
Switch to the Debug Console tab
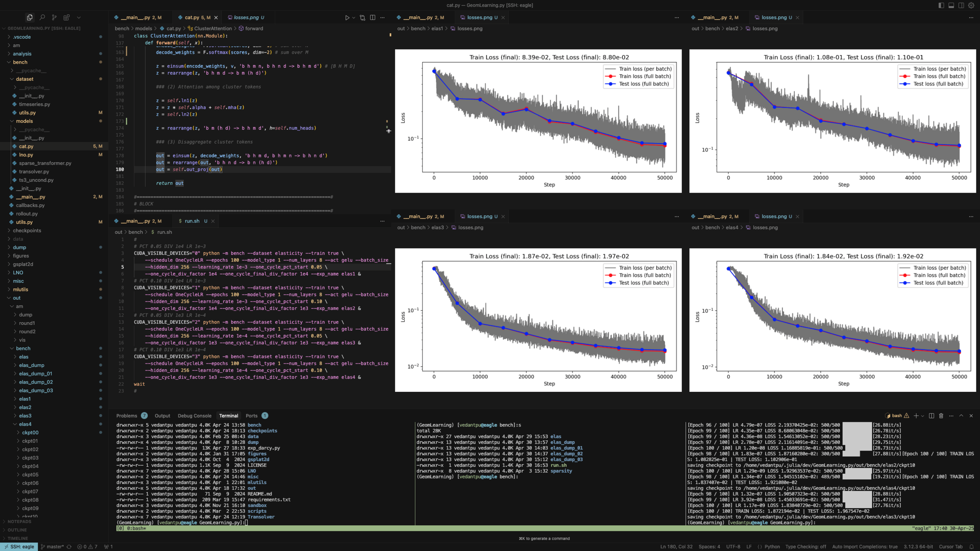pyautogui.click(x=194, y=415)
